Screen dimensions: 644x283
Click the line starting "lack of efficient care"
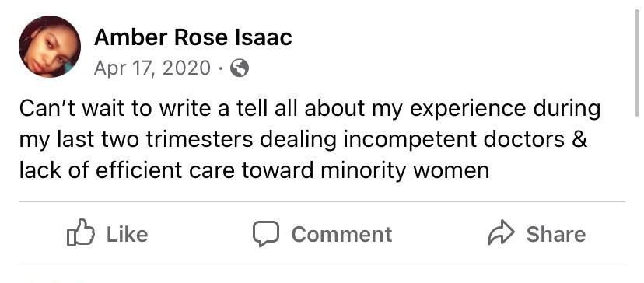254,171
